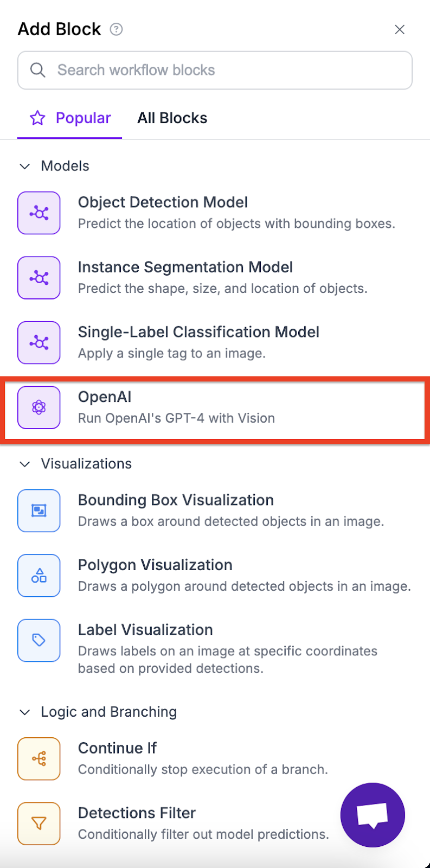Click the Detections Filter title text

137,813
